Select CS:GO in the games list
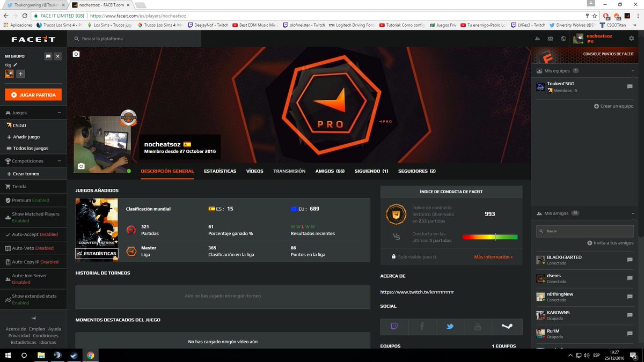Viewport: 644px width, 362px height. pyautogui.click(x=19, y=125)
